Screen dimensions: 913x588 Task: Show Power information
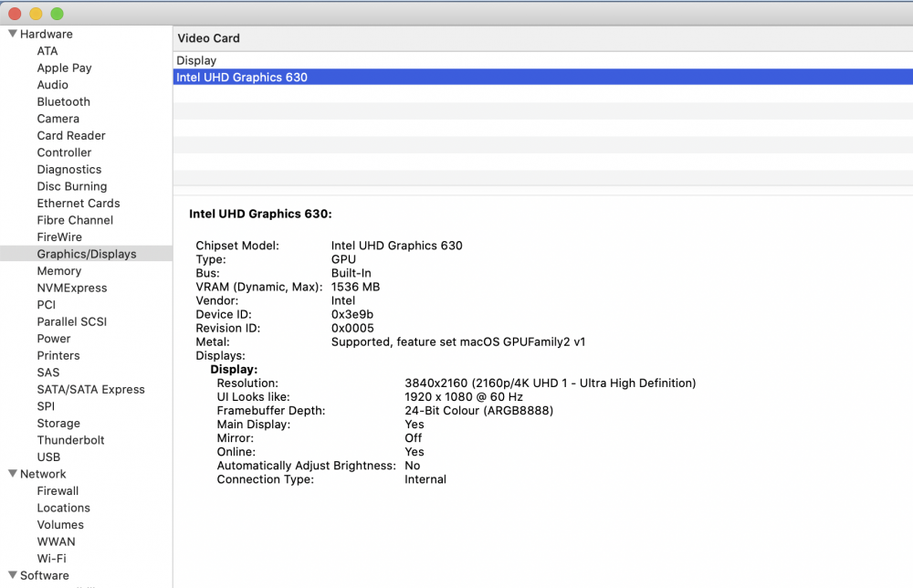[54, 338]
